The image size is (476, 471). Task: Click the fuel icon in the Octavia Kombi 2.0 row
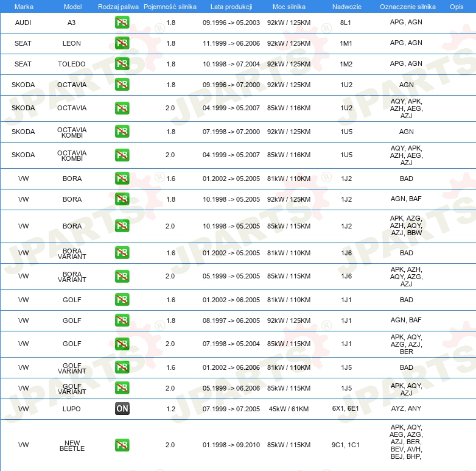click(x=122, y=155)
